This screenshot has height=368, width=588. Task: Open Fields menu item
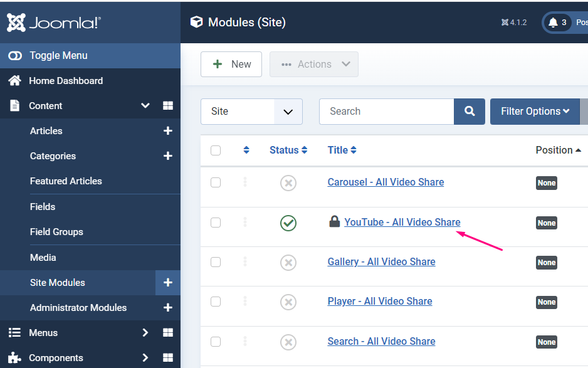[x=43, y=207]
